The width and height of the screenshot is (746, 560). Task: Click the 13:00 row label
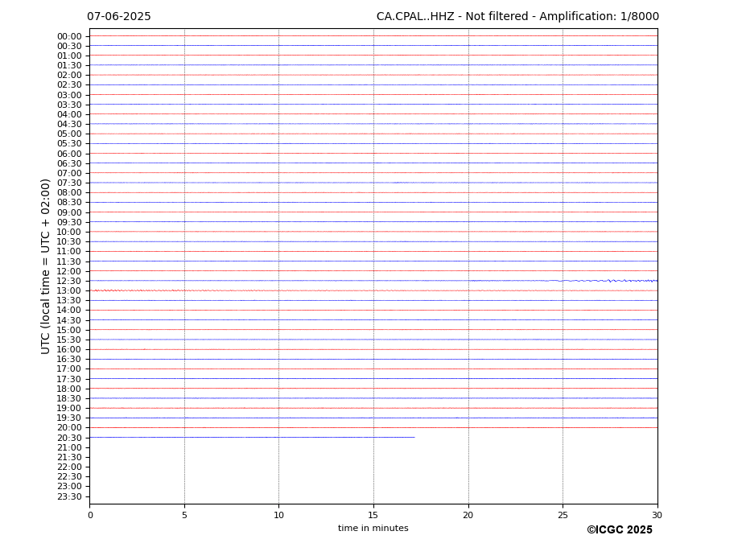69,290
